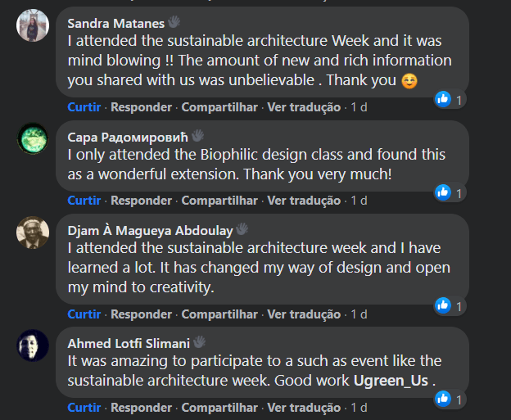View like reactions on the Biophilic design comment
Viewport: 511px width, 420px height.
coord(444,192)
